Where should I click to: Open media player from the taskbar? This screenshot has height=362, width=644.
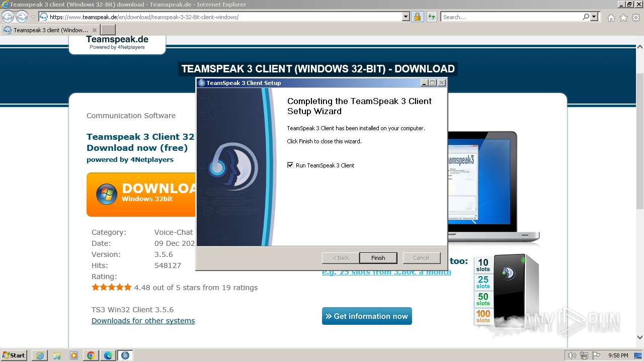[x=74, y=355]
